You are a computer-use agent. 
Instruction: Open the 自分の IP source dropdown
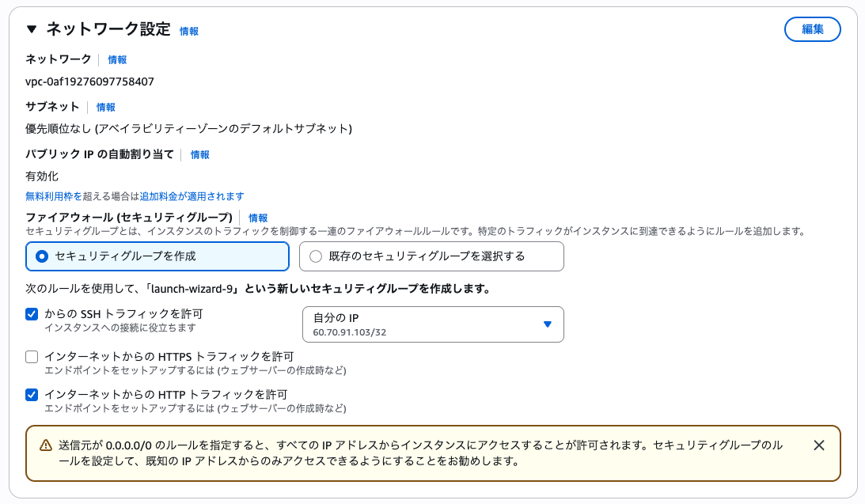[433, 324]
